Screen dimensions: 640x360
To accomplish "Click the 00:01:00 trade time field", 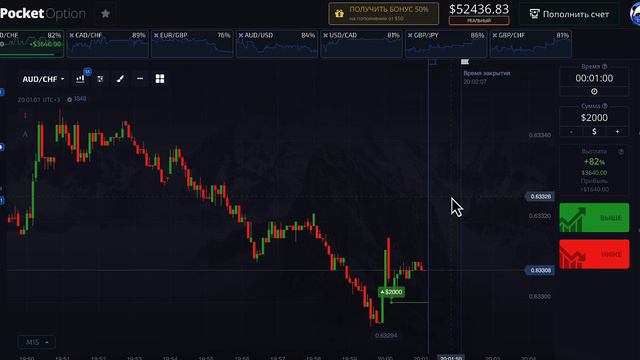I will click(594, 78).
